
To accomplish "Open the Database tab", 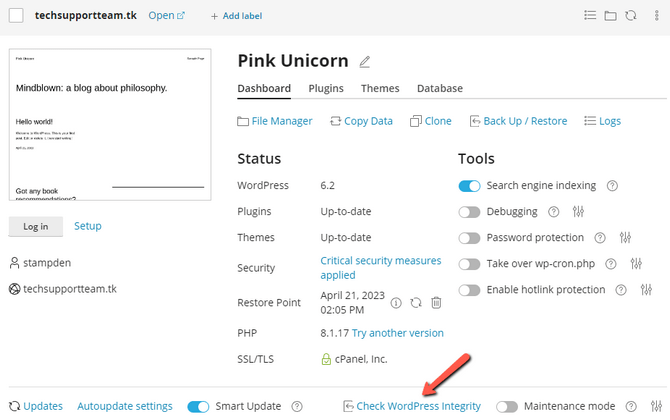I will [439, 89].
